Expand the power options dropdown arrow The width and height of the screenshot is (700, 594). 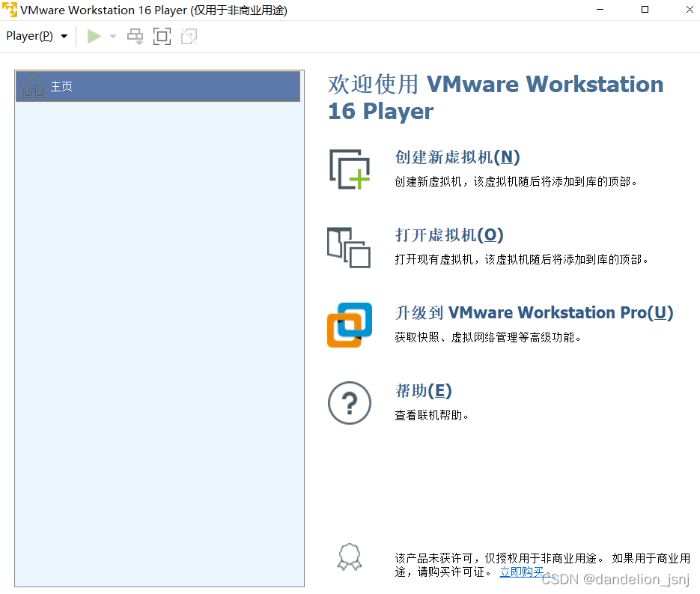[113, 37]
